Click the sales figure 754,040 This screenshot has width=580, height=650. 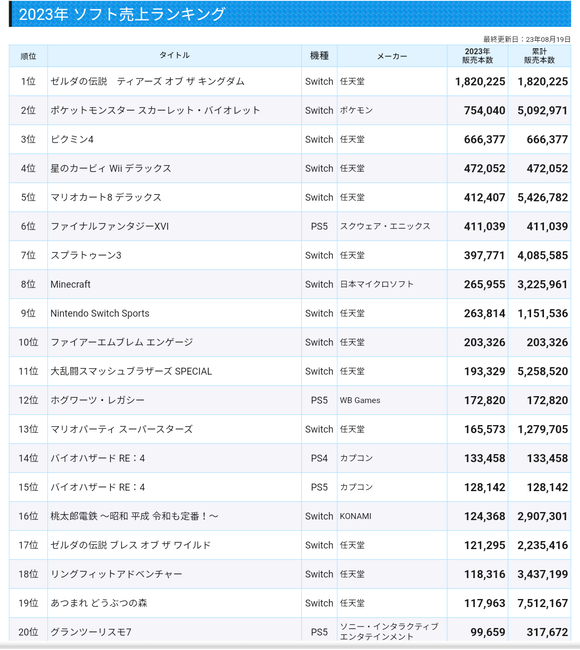pos(484,111)
